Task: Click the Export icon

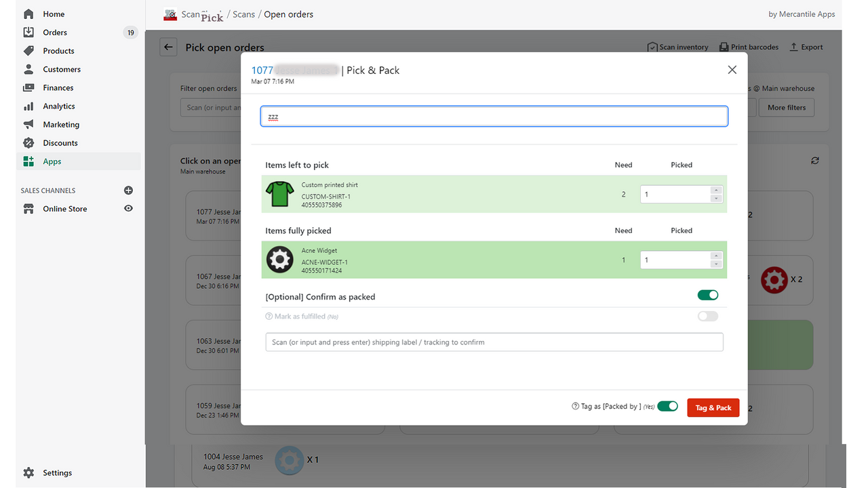Action: tap(806, 47)
